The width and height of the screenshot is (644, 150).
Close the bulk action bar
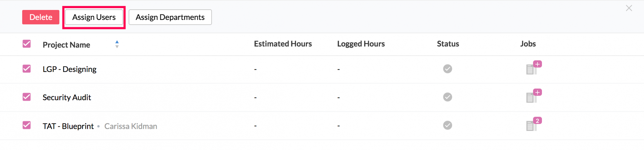(629, 8)
